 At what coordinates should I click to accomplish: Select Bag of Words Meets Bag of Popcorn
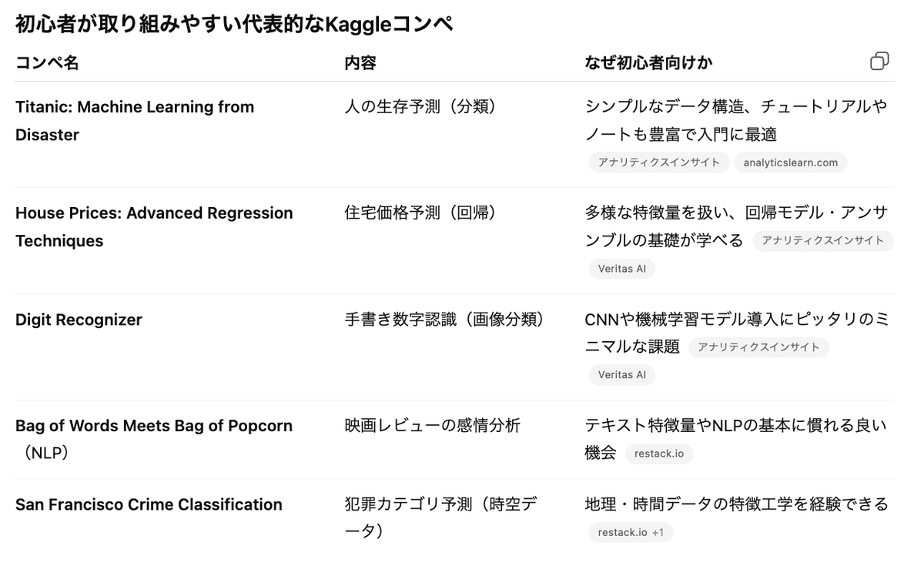point(154,439)
